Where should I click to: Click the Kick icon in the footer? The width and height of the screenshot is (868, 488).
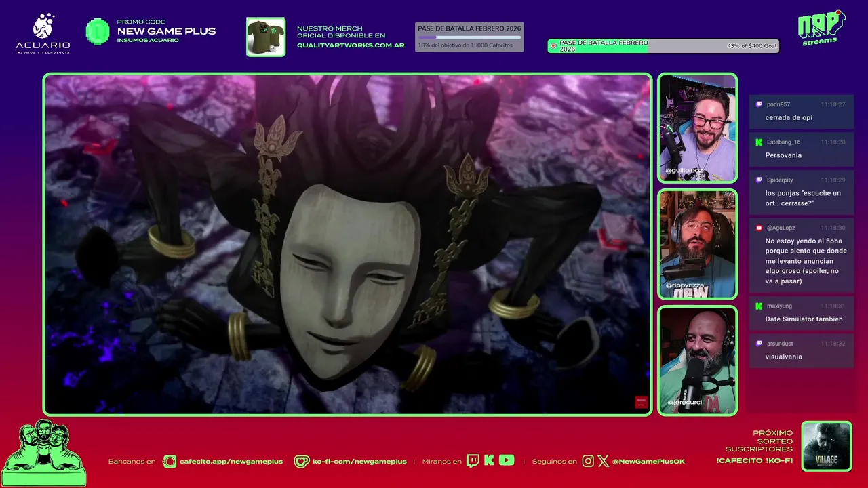(x=489, y=461)
